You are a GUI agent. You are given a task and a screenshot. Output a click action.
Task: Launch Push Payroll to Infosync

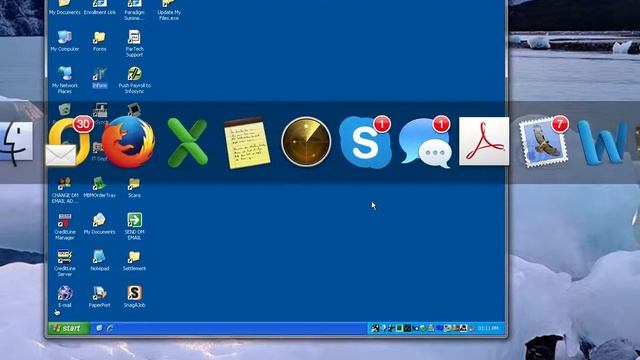pyautogui.click(x=134, y=80)
